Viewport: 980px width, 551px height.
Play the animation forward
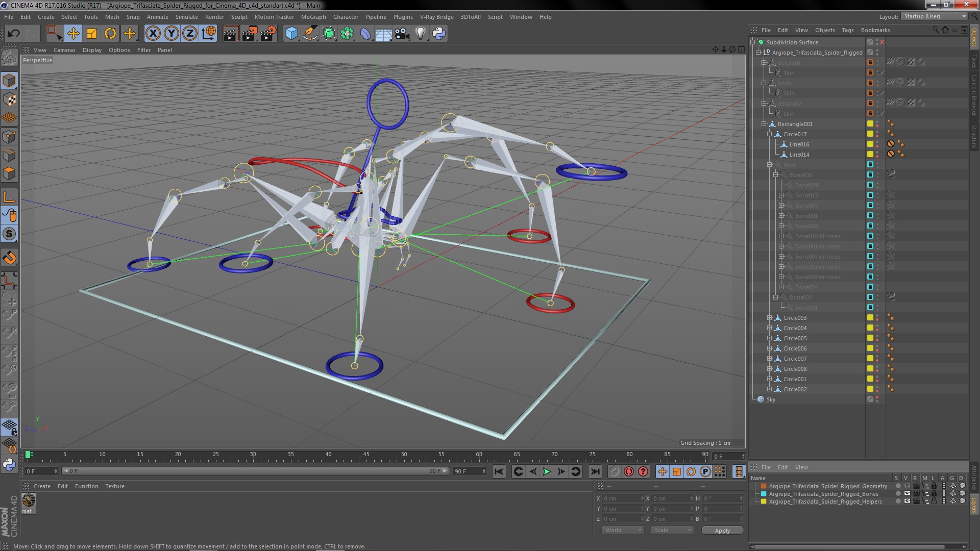coord(547,472)
